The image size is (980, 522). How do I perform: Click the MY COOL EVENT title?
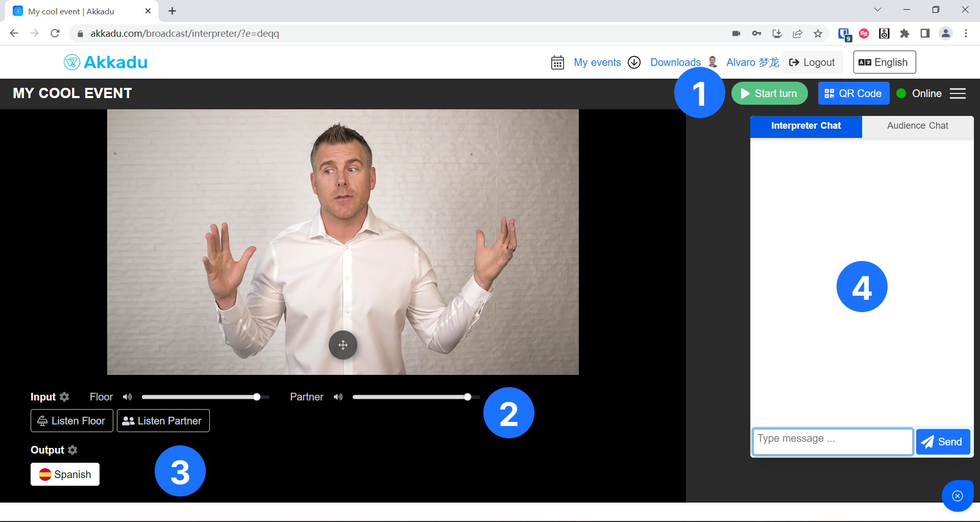click(x=72, y=93)
